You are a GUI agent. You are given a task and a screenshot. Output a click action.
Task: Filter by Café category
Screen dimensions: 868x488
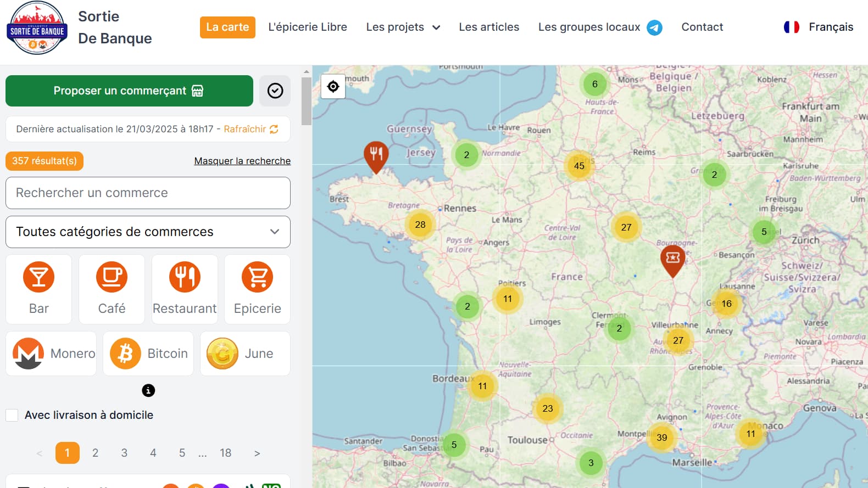[x=112, y=289]
